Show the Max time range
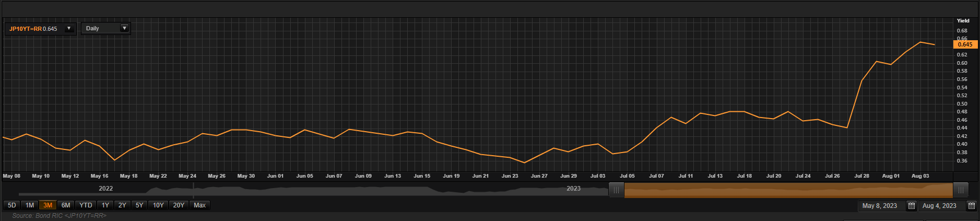Screen dimensions: 980x221 pyautogui.click(x=200, y=205)
